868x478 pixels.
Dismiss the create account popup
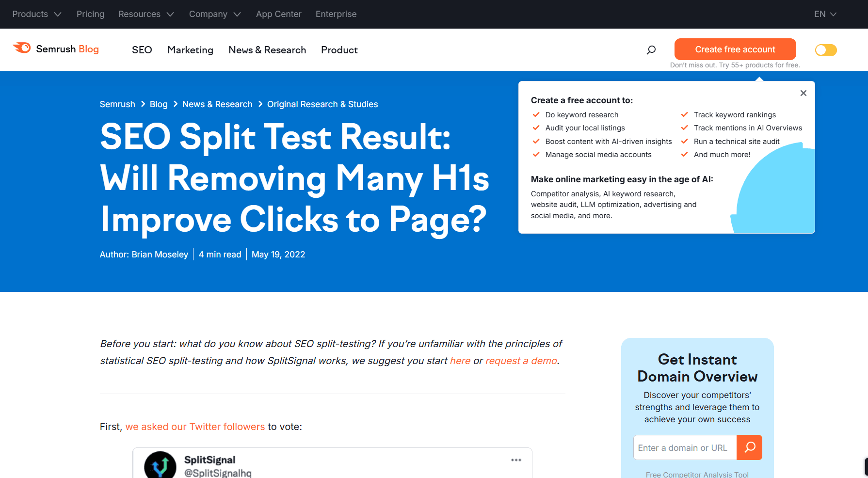pos(803,93)
